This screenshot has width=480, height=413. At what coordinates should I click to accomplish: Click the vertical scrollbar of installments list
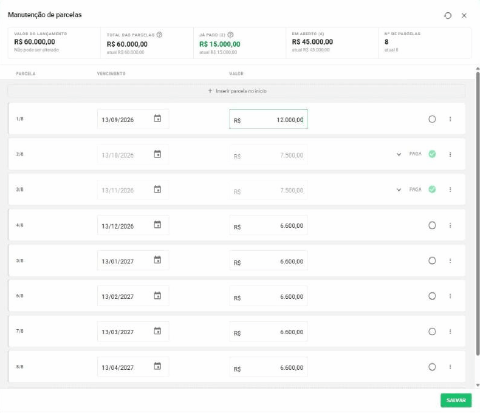click(478, 213)
